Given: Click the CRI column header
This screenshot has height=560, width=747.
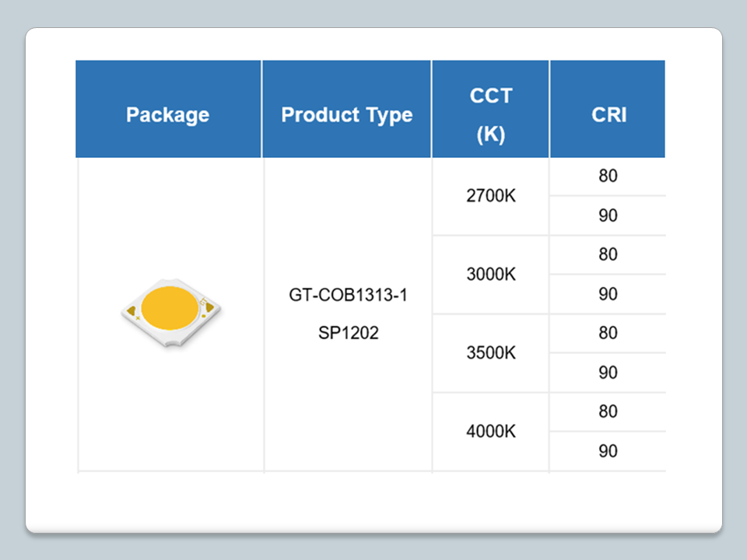Looking at the screenshot, I should (x=608, y=114).
